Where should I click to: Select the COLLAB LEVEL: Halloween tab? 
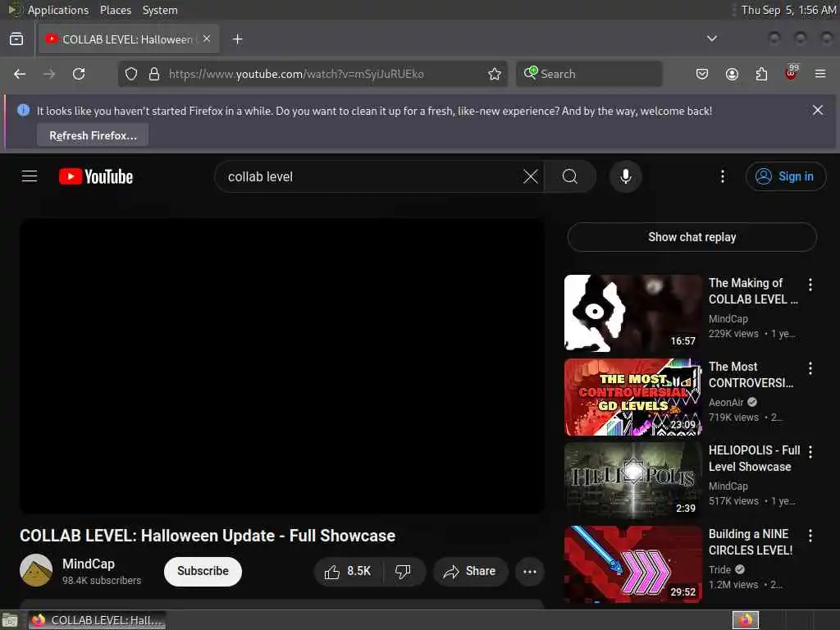pos(129,39)
